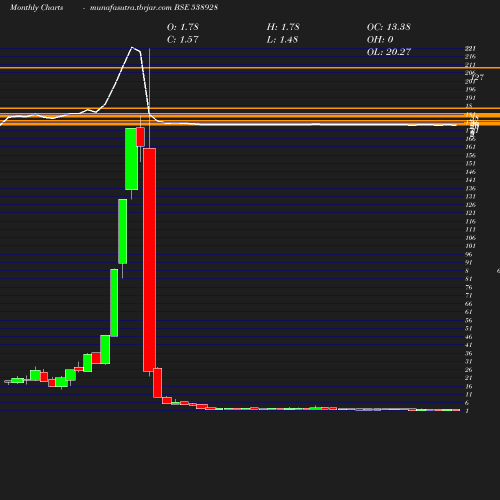This screenshot has width=500, height=500.
Task: Click the 136 price axis label
Action: pyautogui.click(x=470, y=188)
